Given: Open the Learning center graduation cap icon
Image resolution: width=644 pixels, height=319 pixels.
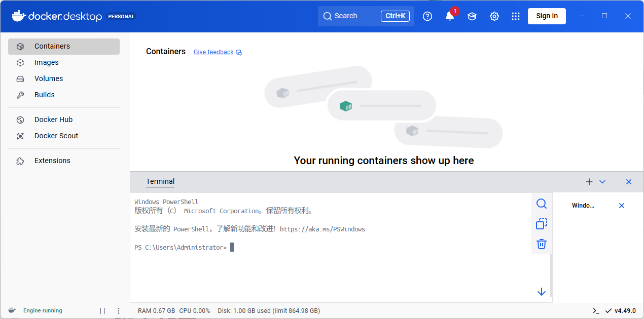Looking at the screenshot, I should pyautogui.click(x=472, y=16).
